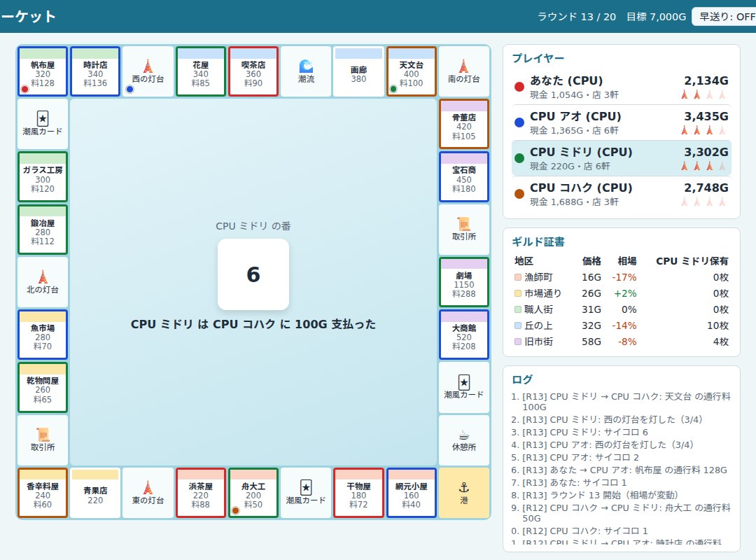Select the 職人街 district row
The height and width of the screenshot is (560, 756).
click(x=622, y=309)
